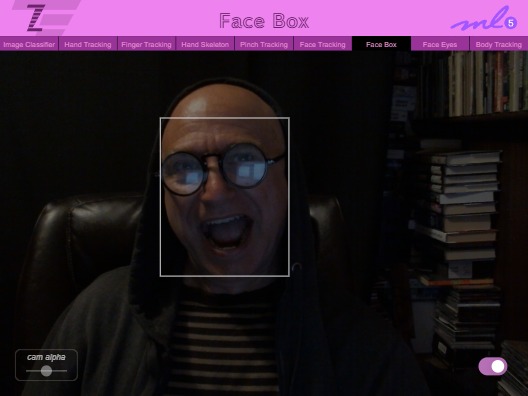Open the Pinch Tracking tab

[x=264, y=44]
